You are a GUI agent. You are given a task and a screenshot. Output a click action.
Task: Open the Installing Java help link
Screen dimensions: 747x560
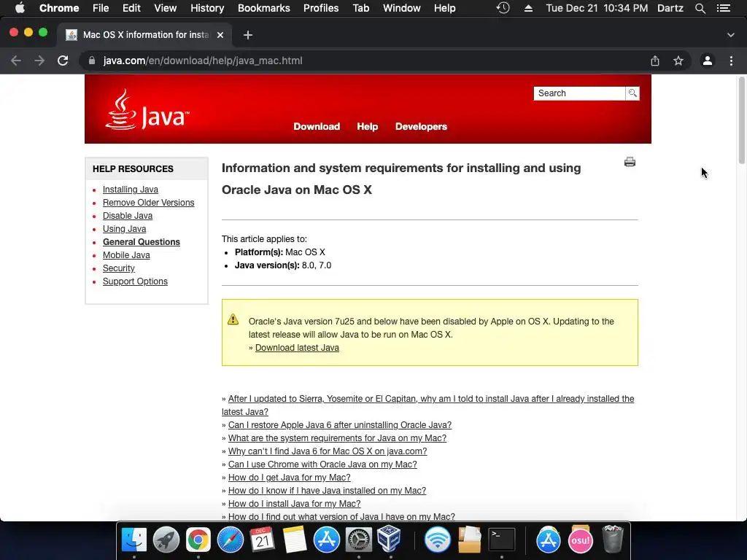(x=131, y=190)
